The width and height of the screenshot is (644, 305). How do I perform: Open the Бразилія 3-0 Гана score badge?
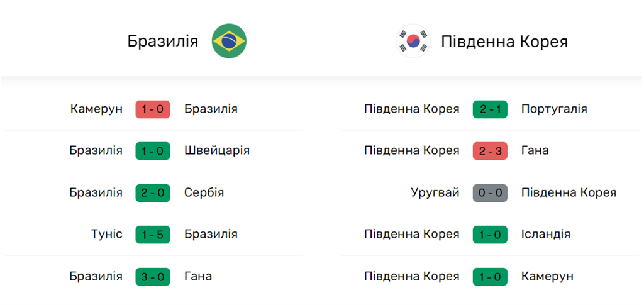[153, 277]
